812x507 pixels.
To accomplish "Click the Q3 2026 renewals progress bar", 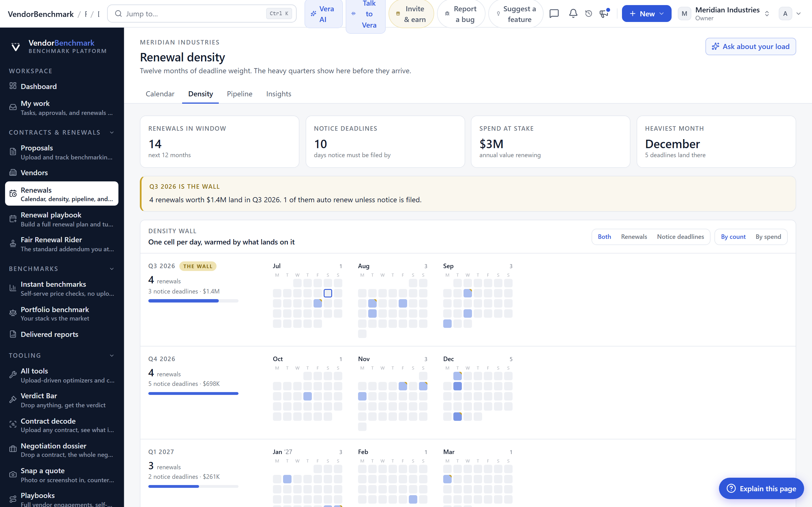I will pyautogui.click(x=193, y=301).
